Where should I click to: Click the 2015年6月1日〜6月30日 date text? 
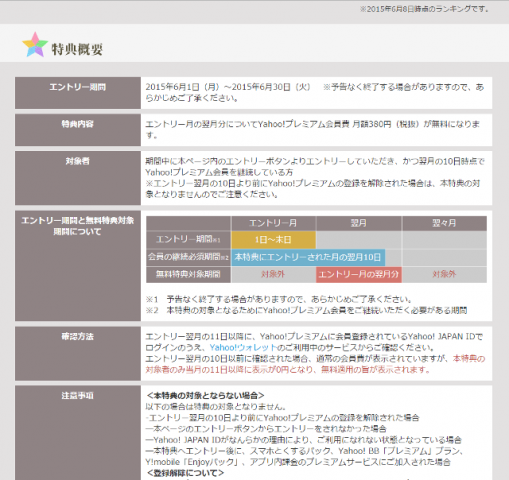[228, 87]
